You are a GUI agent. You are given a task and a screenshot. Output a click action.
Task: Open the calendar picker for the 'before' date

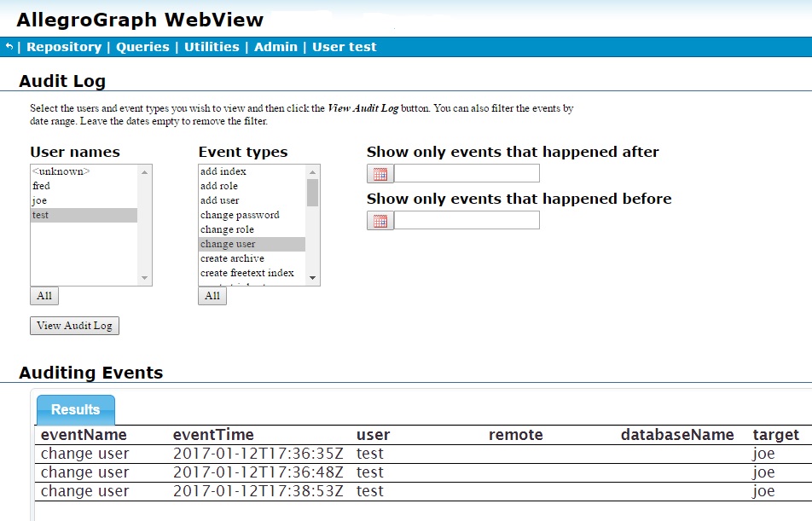click(378, 220)
